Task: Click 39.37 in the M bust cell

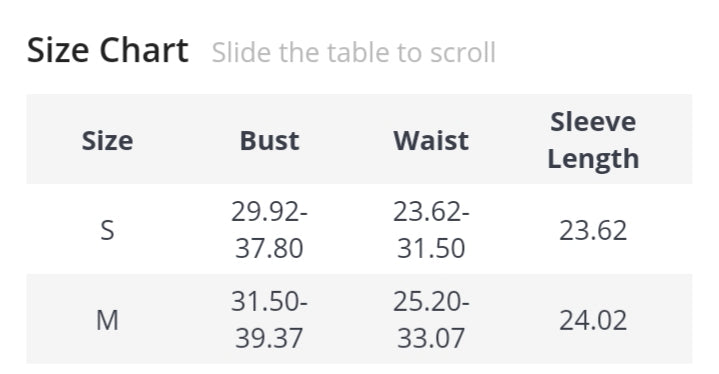Action: point(269,338)
